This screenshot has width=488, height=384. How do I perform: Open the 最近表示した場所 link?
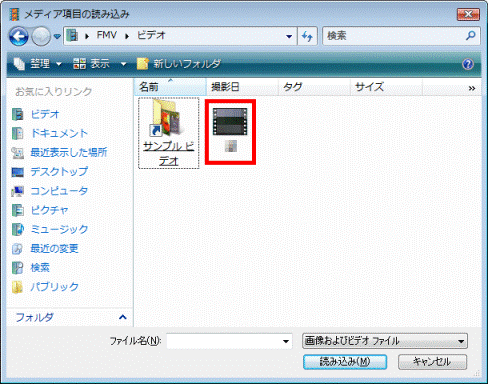69,152
